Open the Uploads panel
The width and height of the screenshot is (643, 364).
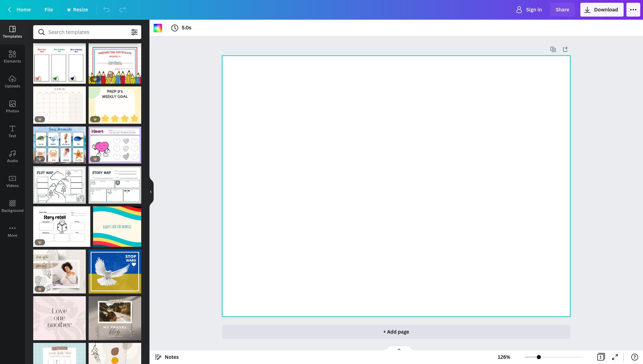pyautogui.click(x=12, y=82)
